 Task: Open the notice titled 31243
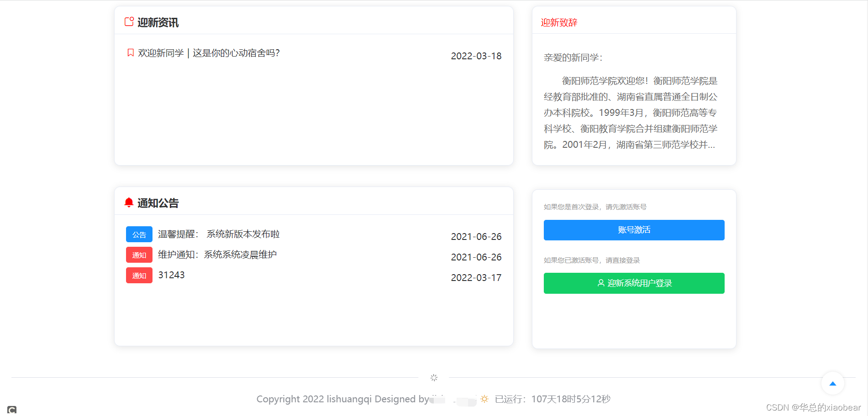[x=171, y=275]
